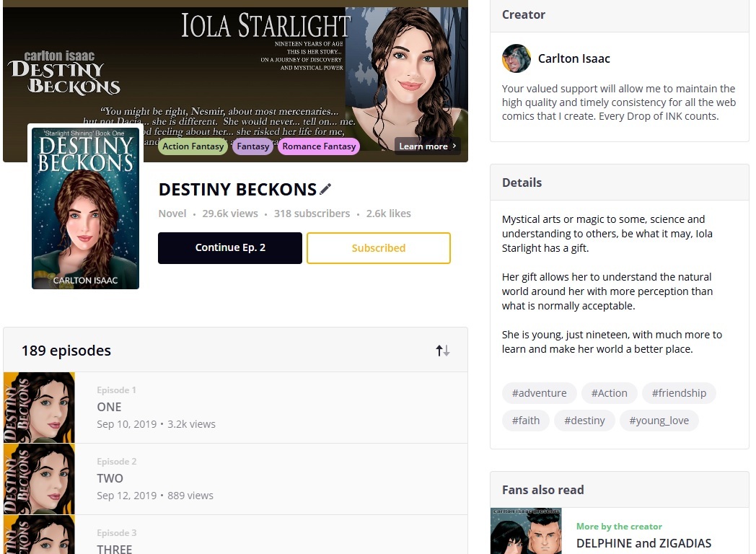
Task: Expand Learn more on banner
Action: tap(427, 146)
